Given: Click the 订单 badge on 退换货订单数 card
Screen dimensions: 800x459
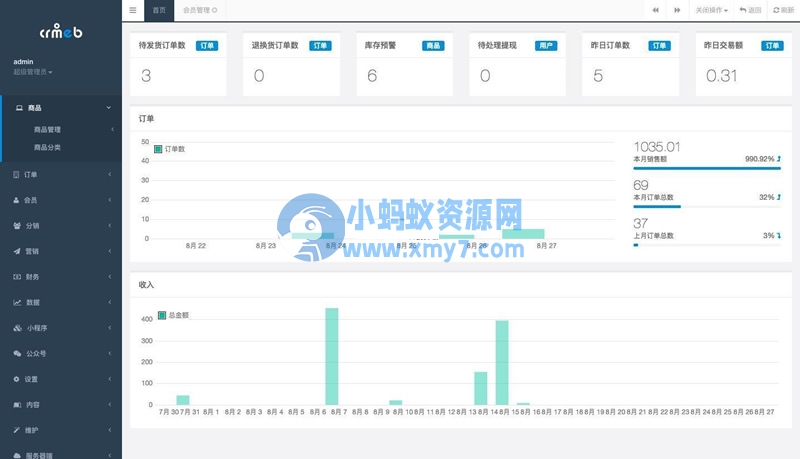Looking at the screenshot, I should [320, 46].
